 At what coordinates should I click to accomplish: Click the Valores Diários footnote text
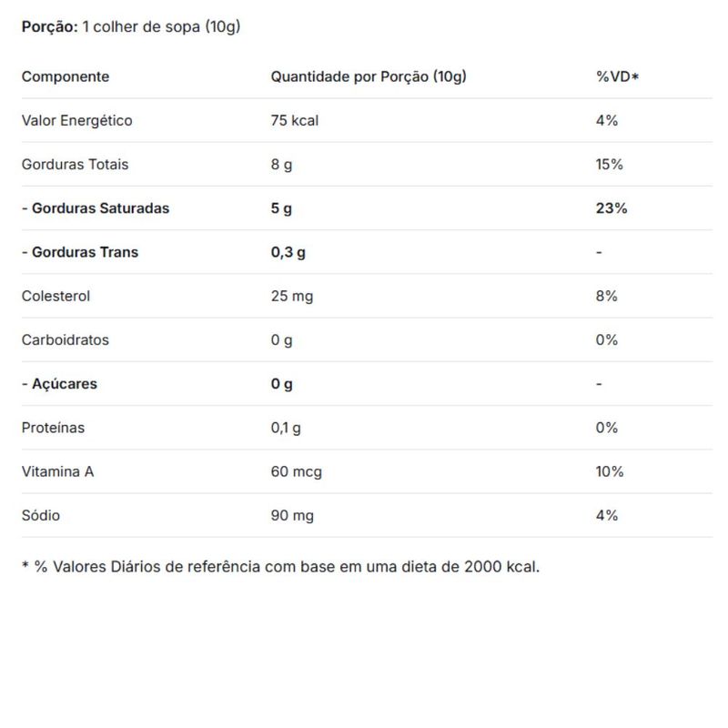(280, 567)
